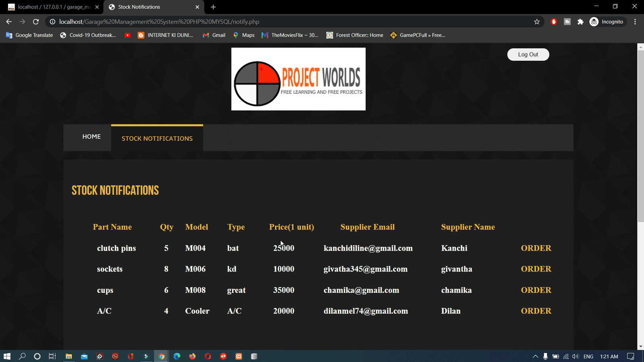Open Microsoft Edge from the taskbar
Viewport: 644px width, 362px height.
pyautogui.click(x=177, y=356)
